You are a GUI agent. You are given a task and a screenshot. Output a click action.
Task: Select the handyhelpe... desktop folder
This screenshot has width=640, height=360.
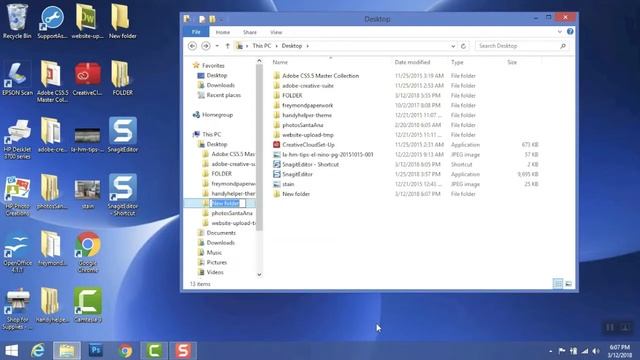[x=52, y=306]
